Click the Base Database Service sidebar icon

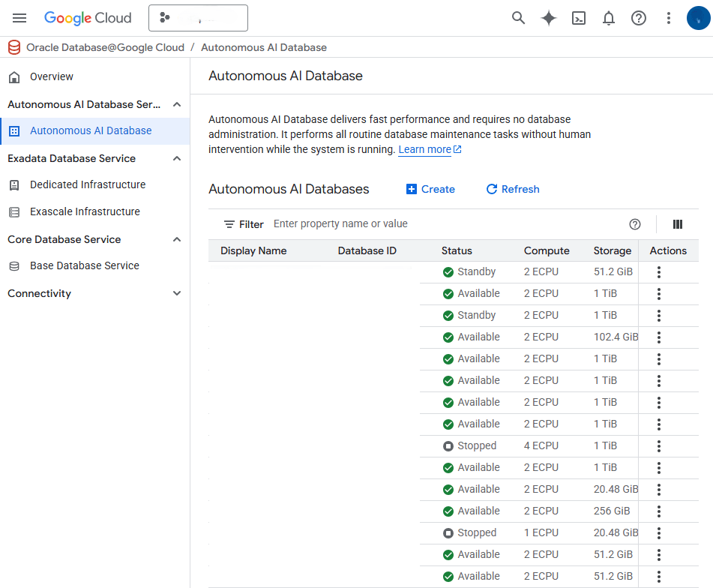pos(16,265)
